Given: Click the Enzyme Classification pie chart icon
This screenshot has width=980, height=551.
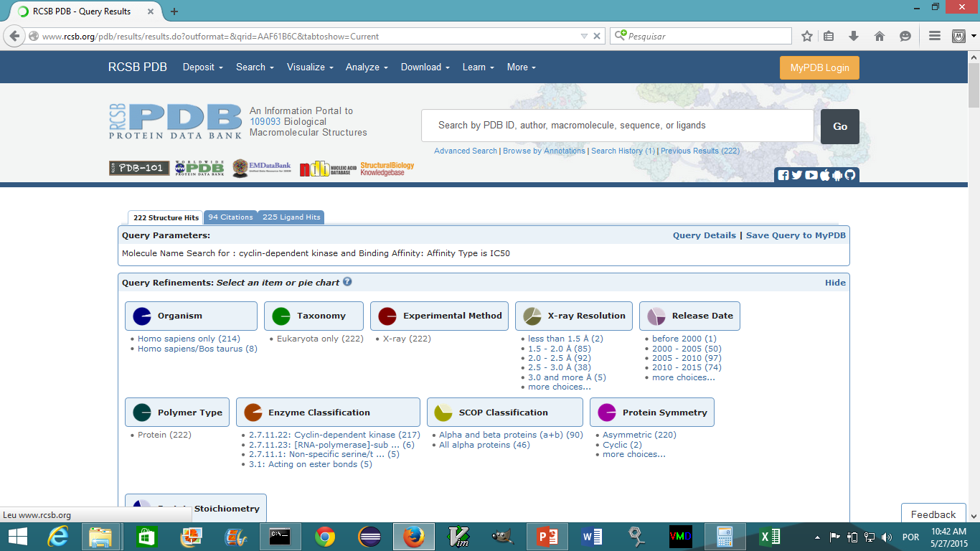Looking at the screenshot, I should [x=253, y=413].
